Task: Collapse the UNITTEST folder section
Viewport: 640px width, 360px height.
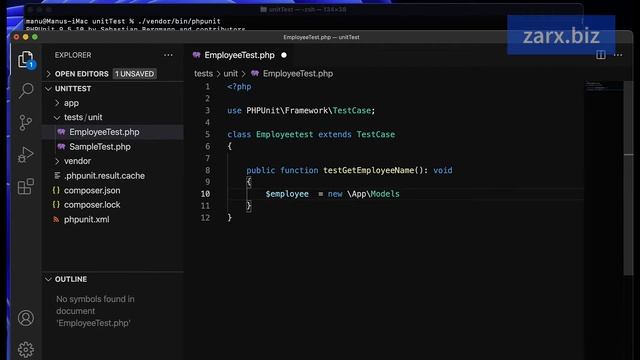Action: pyautogui.click(x=49, y=89)
